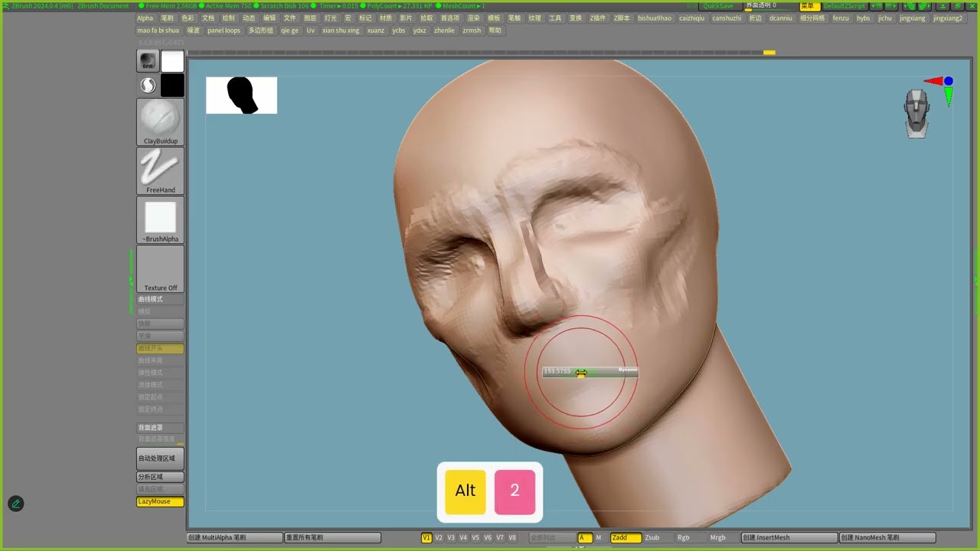Adjust the brush draw size slider

coord(590,371)
